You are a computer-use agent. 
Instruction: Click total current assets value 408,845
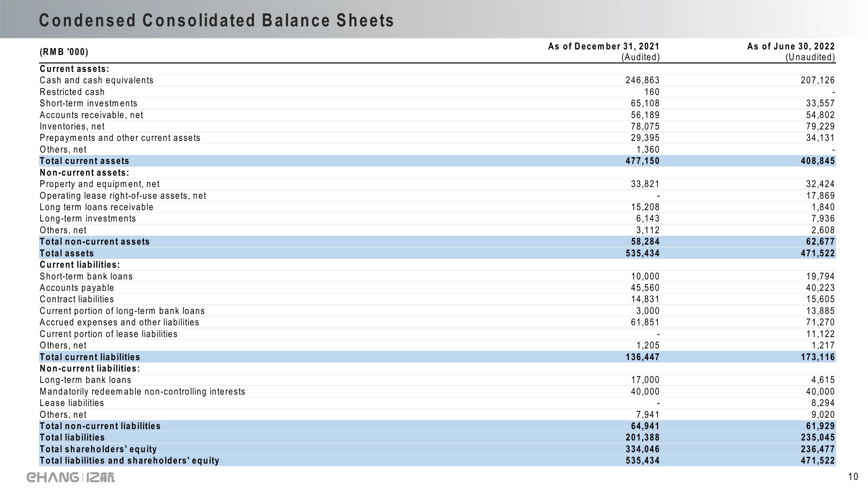point(818,161)
